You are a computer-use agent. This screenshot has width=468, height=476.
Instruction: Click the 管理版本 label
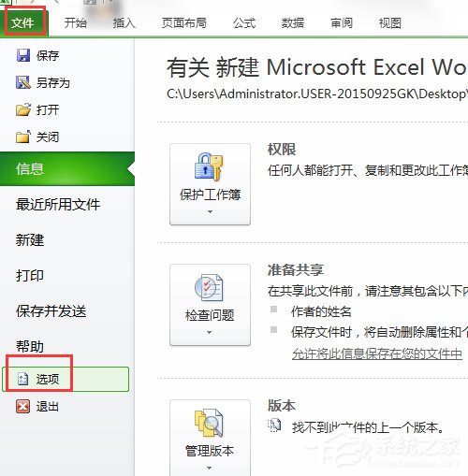click(210, 451)
